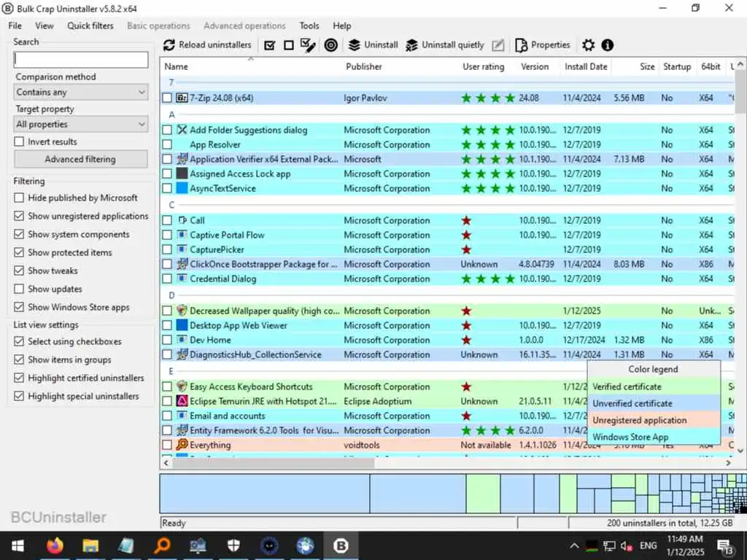Click into the Search text field
The image size is (747, 560).
[x=81, y=60]
